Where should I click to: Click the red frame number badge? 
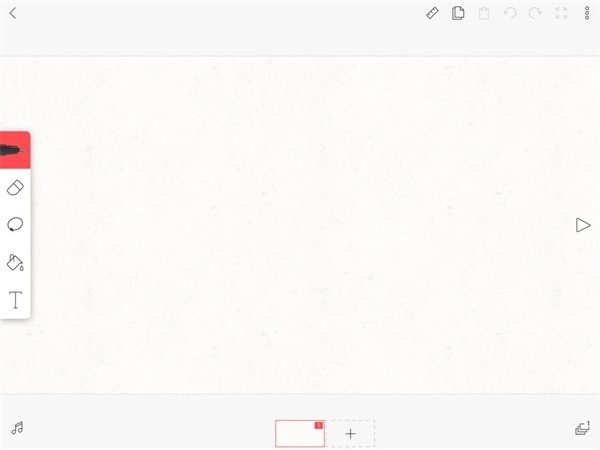click(x=319, y=425)
